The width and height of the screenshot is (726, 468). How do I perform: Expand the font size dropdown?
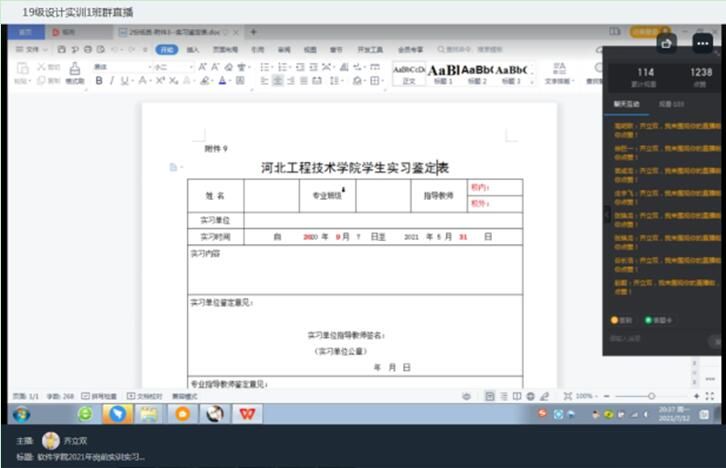[189, 67]
